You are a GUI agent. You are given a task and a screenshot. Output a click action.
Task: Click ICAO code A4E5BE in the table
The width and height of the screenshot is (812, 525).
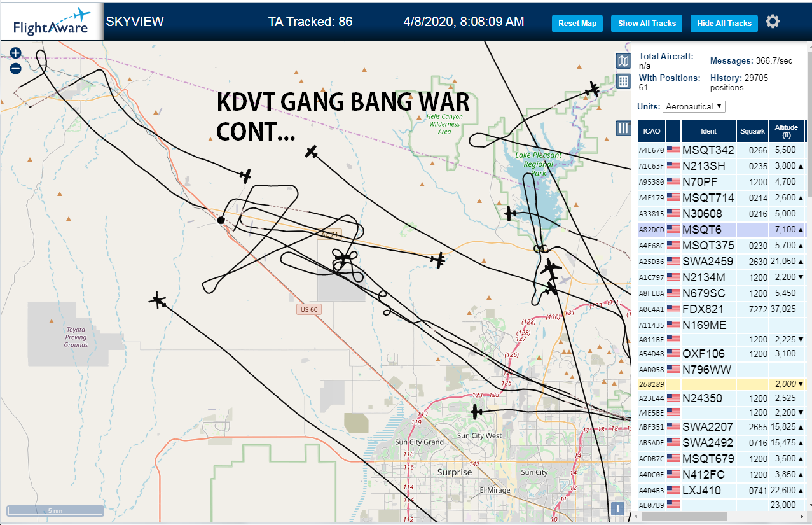coord(651,412)
